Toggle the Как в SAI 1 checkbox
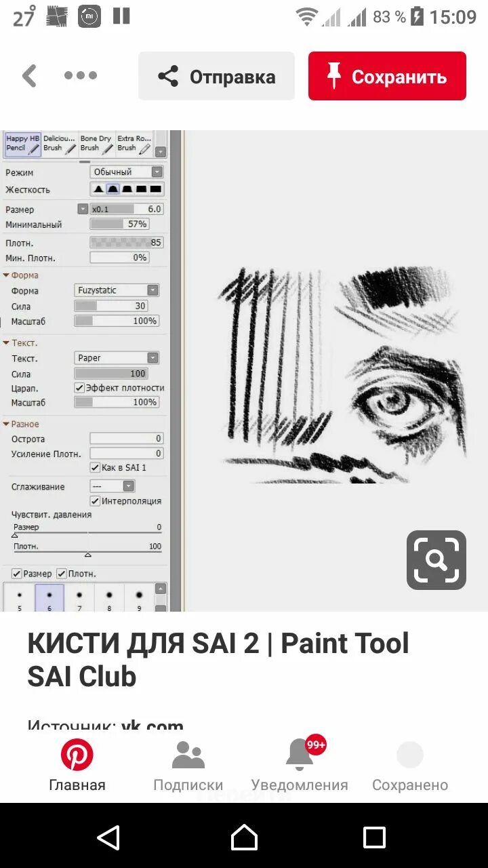 95,468
